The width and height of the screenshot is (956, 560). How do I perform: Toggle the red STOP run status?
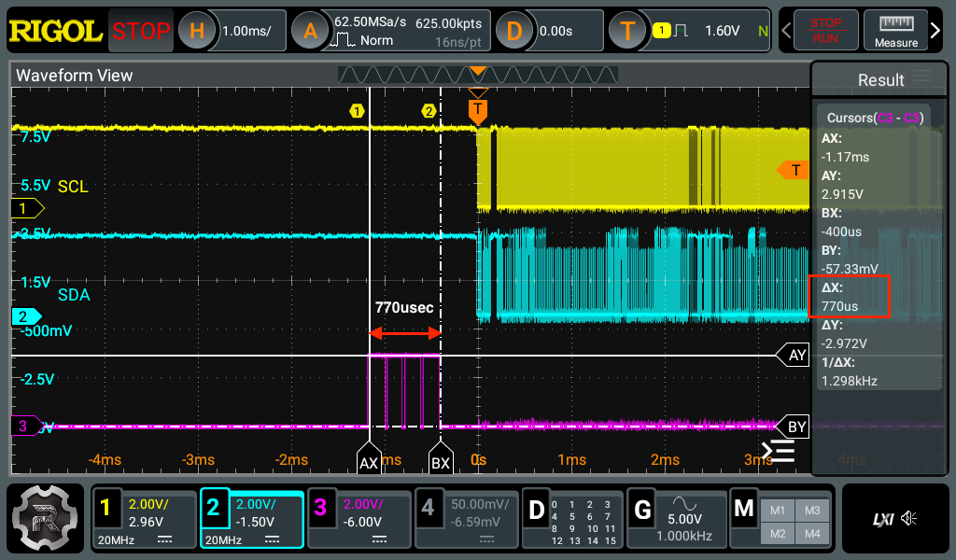coord(141,31)
